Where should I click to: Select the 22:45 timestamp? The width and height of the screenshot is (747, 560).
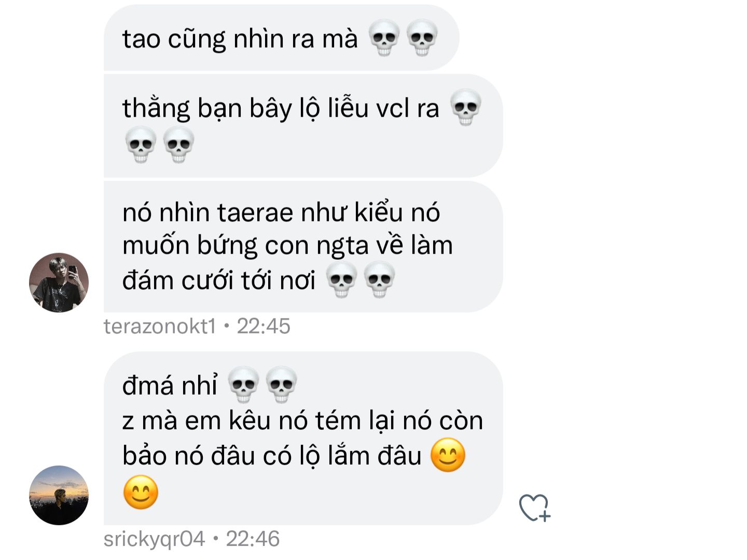point(264,326)
